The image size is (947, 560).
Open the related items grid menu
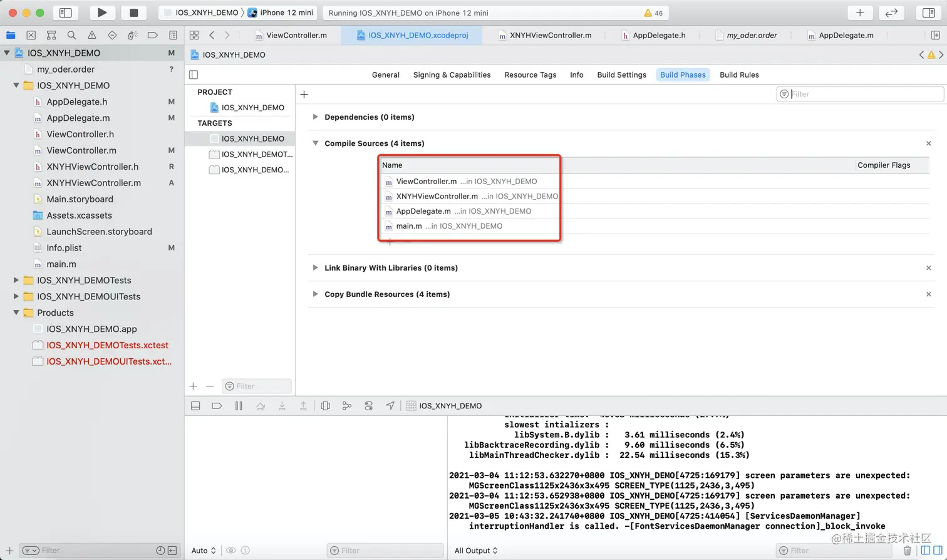coord(194,35)
